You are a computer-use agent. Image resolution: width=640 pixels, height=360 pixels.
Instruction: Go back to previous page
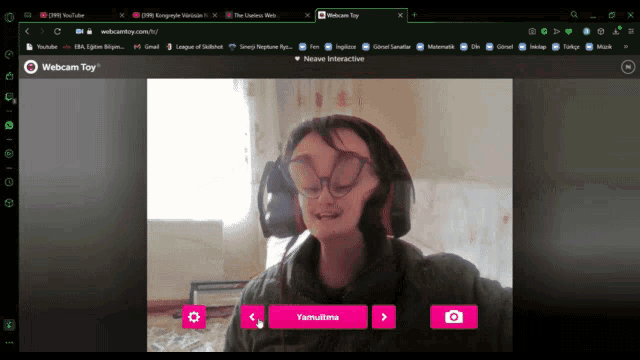27,31
